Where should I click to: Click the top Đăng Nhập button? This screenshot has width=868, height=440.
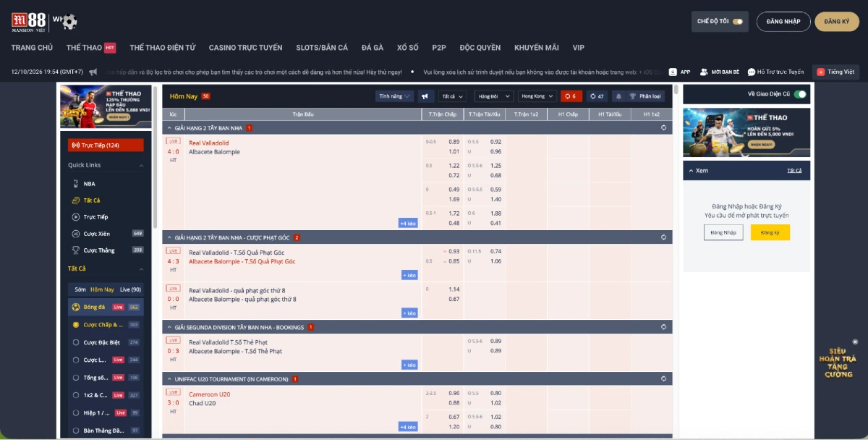(x=783, y=22)
